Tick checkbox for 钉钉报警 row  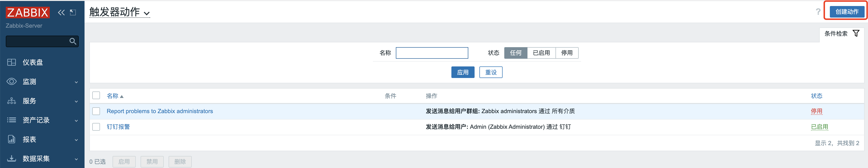click(96, 127)
